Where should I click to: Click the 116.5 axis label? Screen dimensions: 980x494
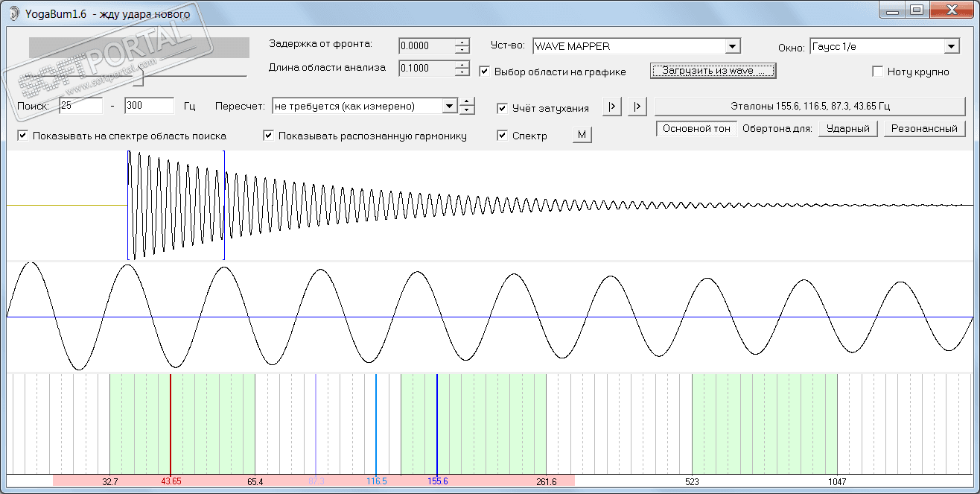pyautogui.click(x=377, y=482)
